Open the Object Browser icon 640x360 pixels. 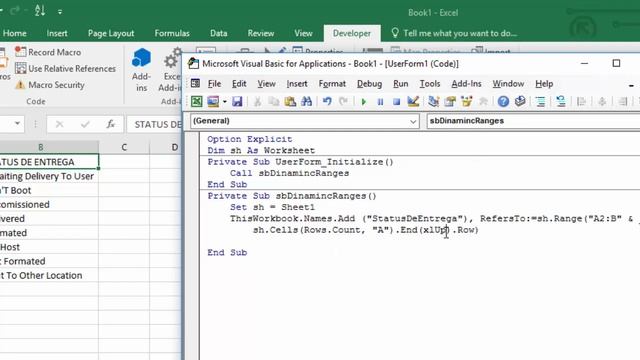pos(467,101)
